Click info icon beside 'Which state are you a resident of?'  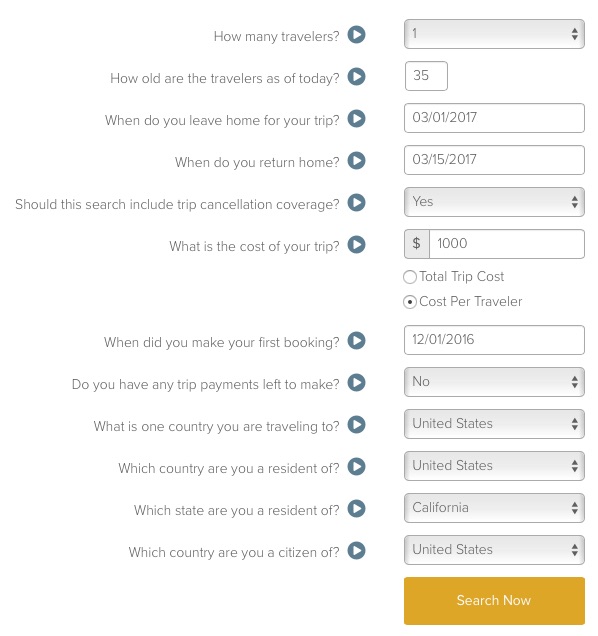point(357,509)
